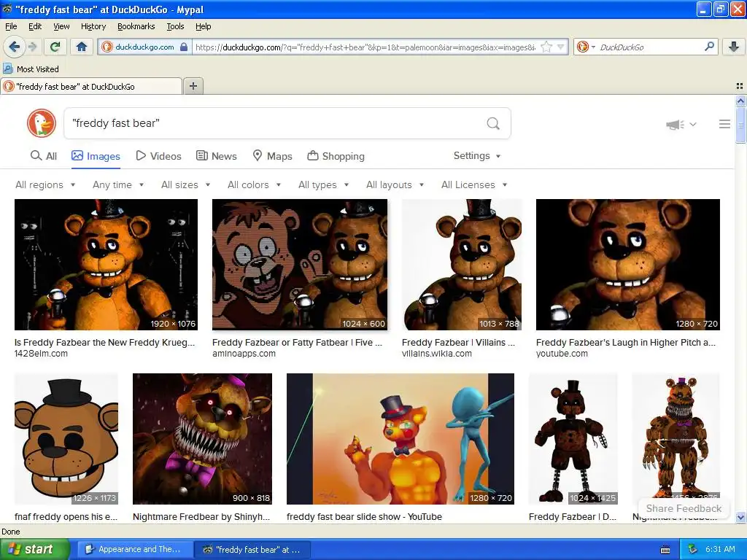Screen dimensions: 747x560
Task: Switch to the Videos tab
Action: tap(158, 156)
